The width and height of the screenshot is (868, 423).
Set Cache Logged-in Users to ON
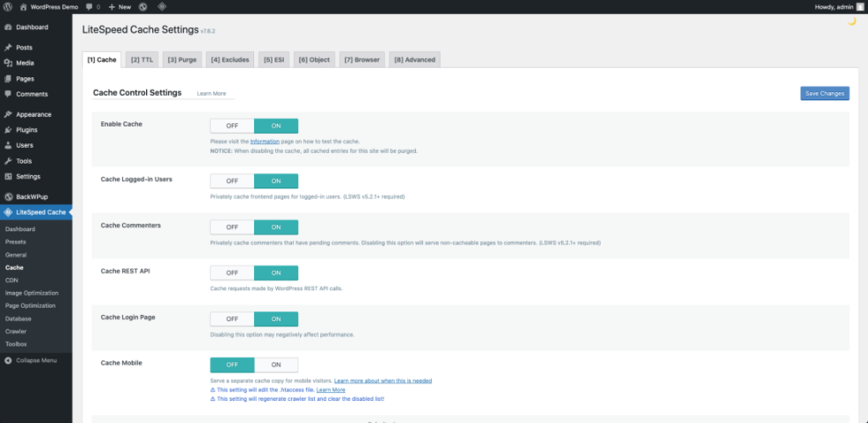276,181
